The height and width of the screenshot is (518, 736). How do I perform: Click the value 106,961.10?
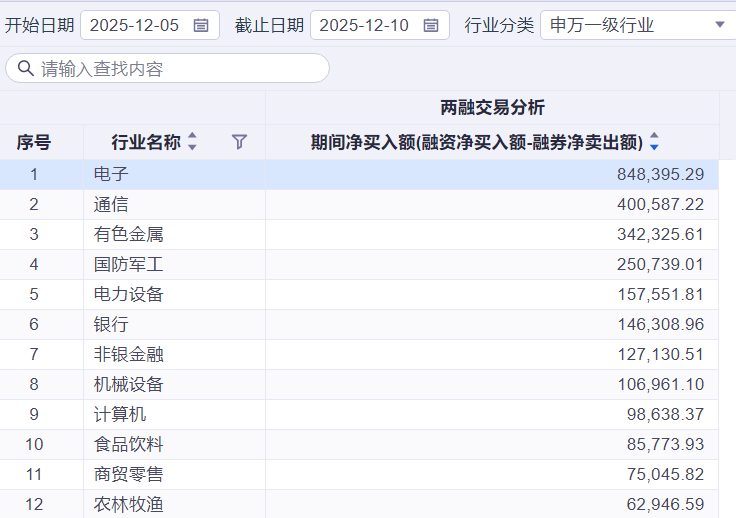pos(660,385)
